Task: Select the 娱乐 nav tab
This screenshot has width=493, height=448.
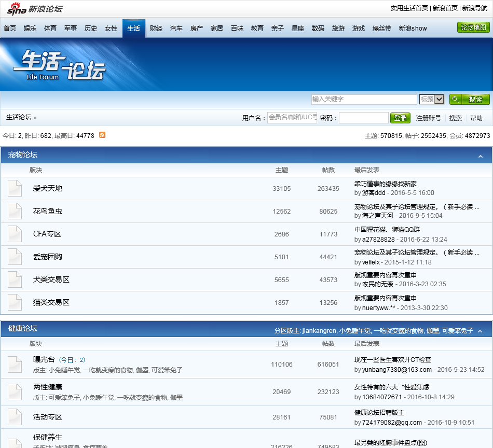Action: pyautogui.click(x=30, y=29)
